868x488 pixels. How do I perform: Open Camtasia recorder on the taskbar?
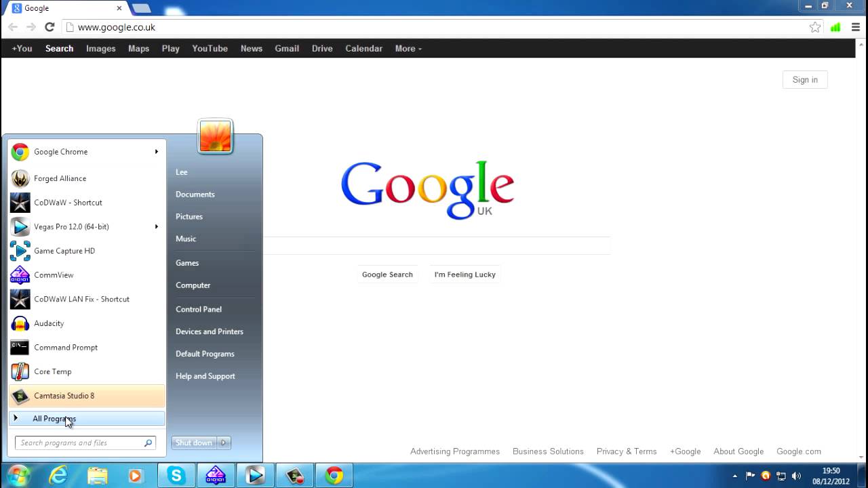pyautogui.click(x=294, y=476)
